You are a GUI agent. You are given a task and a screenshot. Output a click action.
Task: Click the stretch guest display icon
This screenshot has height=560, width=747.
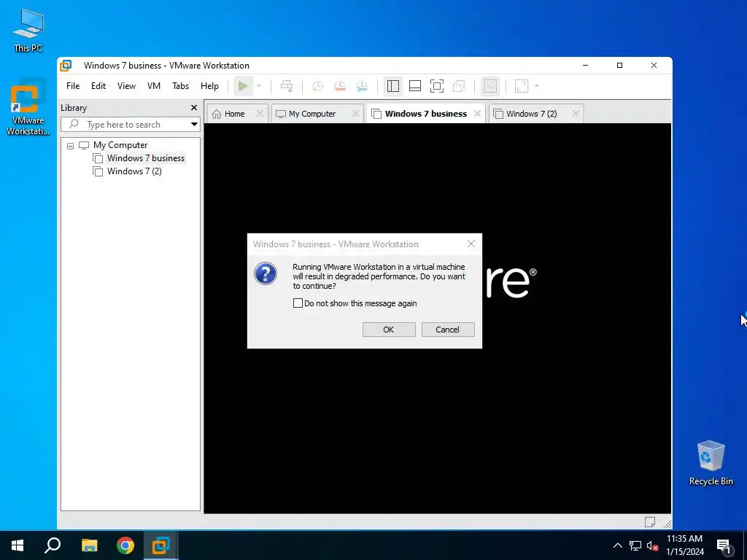pyautogui.click(x=522, y=86)
